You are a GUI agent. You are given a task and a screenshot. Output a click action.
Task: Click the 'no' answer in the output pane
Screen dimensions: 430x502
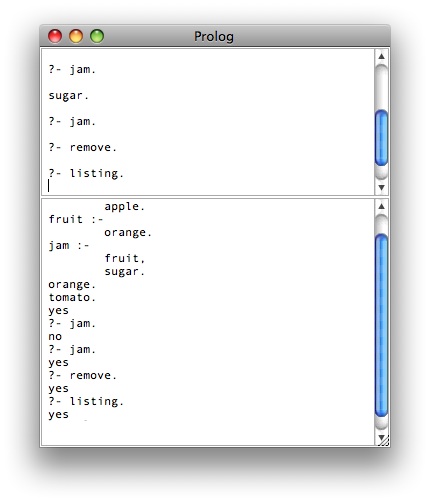[55, 336]
